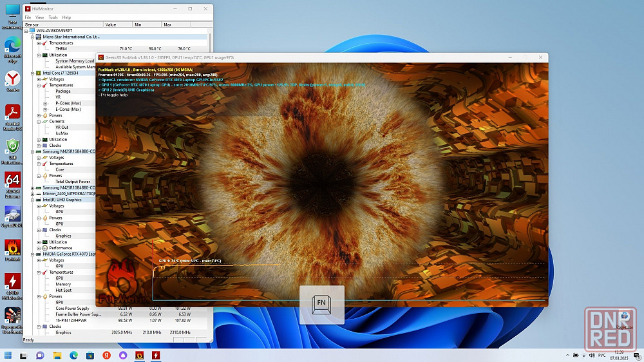Collapse the Intel(R) UHD Graphics node
This screenshot has height=362, width=644.
(x=32, y=200)
